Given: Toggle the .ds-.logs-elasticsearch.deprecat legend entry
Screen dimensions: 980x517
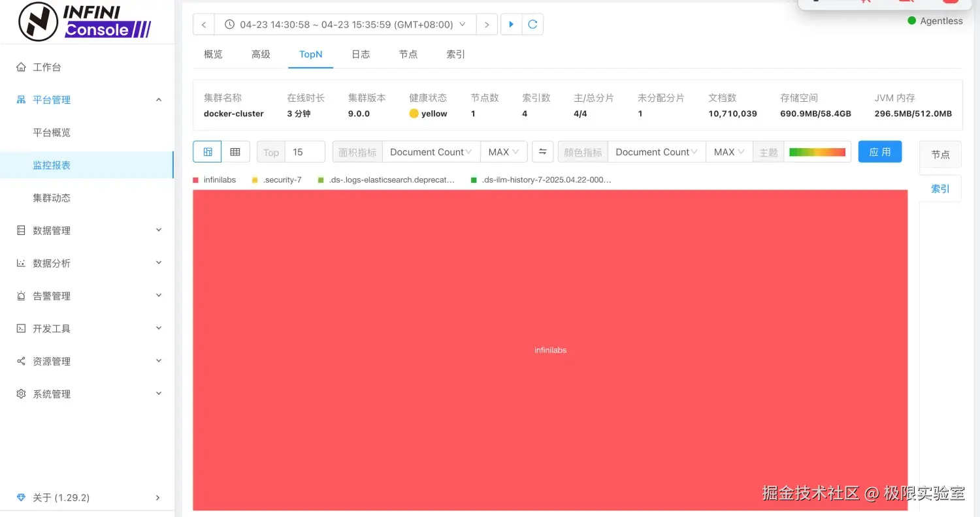Looking at the screenshot, I should pos(387,180).
